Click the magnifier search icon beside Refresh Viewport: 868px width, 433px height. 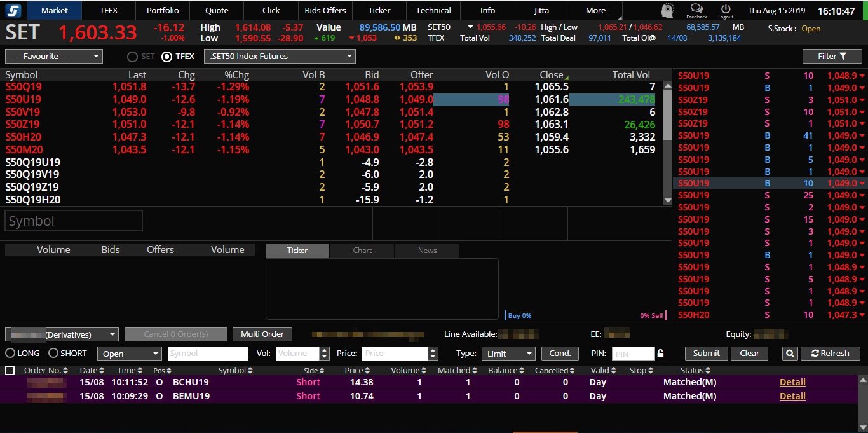789,354
